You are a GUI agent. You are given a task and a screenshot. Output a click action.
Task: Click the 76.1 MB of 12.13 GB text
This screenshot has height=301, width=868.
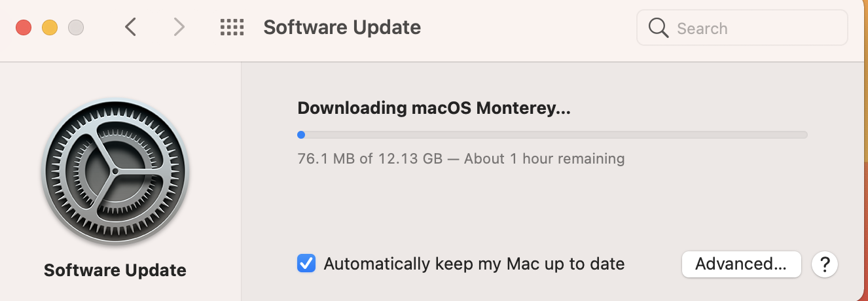click(x=370, y=158)
